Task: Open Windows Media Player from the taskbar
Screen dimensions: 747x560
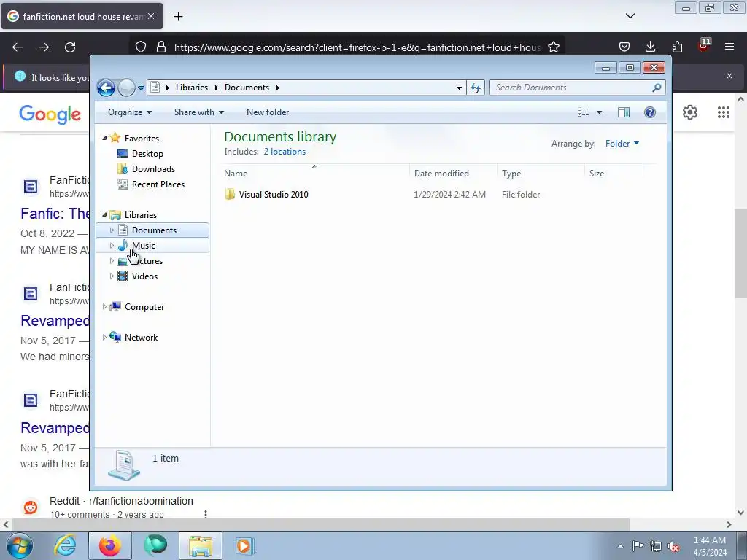Action: click(245, 545)
